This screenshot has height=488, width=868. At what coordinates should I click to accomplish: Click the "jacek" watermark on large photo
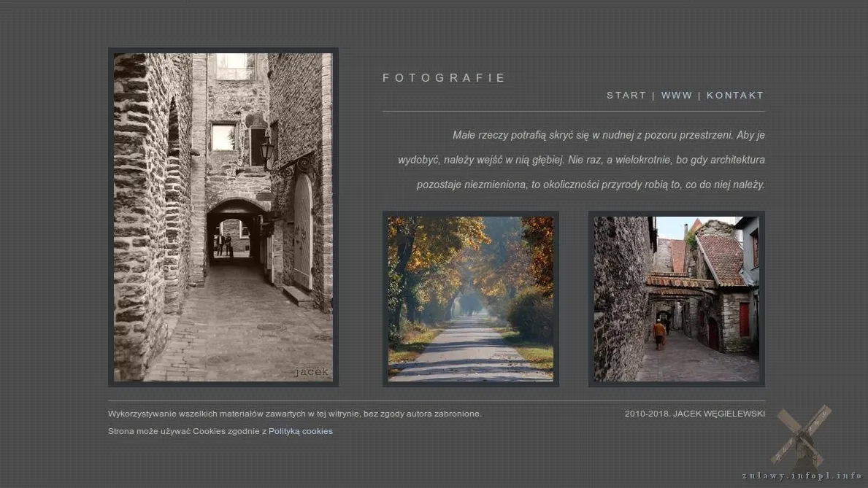point(311,372)
